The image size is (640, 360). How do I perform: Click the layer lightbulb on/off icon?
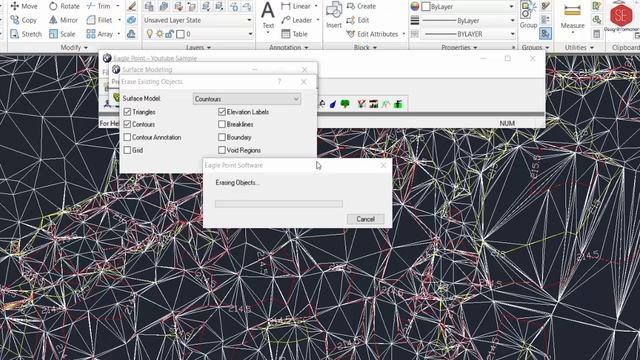tap(150, 34)
